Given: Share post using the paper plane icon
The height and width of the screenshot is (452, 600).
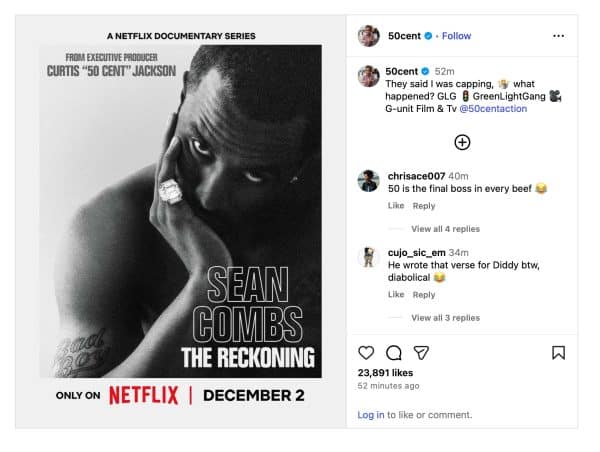Looking at the screenshot, I should tap(422, 353).
